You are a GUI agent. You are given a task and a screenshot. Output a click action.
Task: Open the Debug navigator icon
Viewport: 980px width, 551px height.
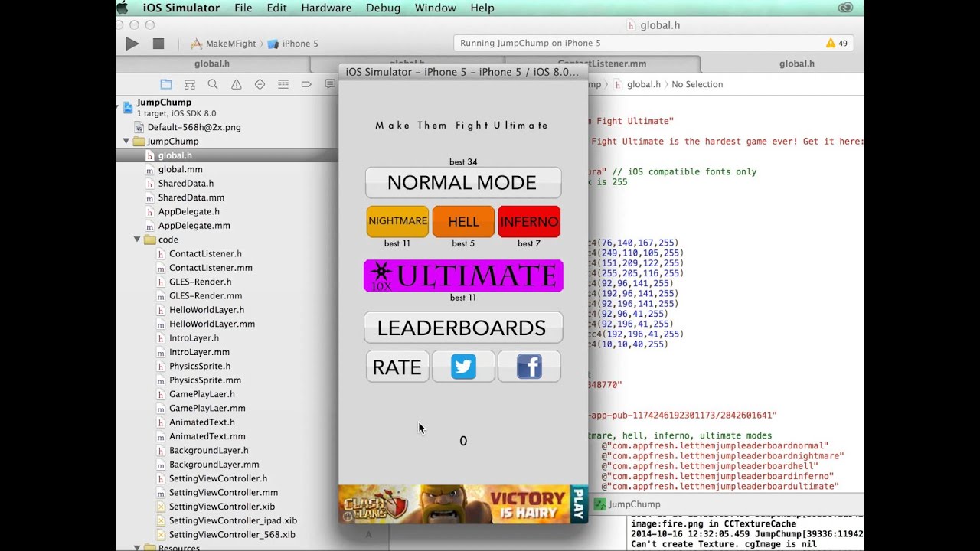coord(283,84)
